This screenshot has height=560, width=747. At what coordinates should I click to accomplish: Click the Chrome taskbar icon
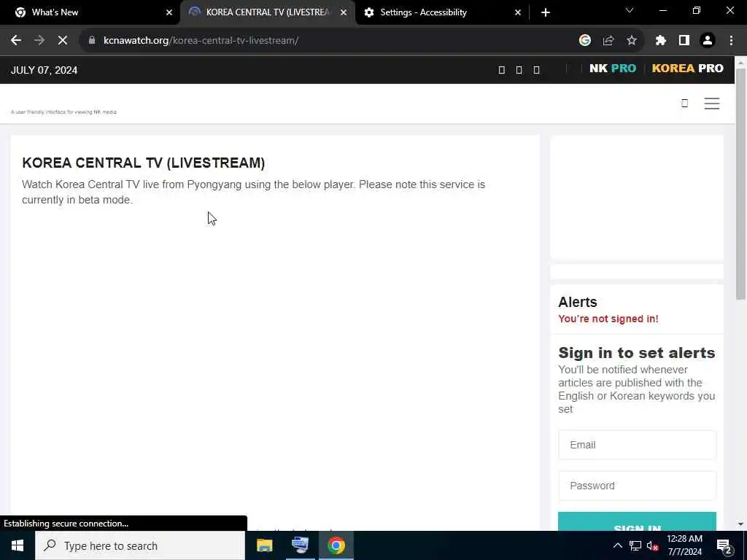pyautogui.click(x=336, y=545)
